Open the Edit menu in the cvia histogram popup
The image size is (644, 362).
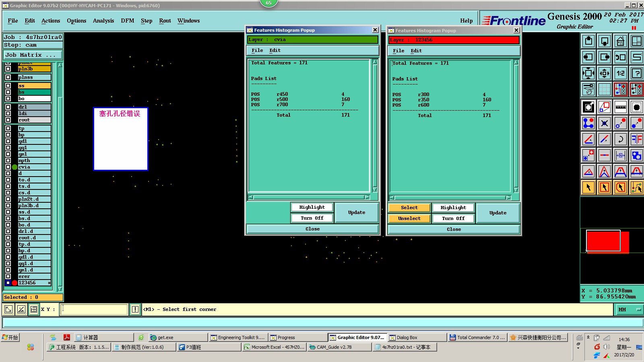[275, 50]
